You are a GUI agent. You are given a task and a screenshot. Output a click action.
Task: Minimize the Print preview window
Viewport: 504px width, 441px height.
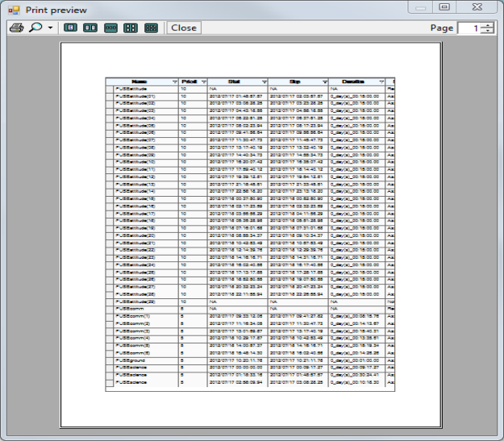point(420,6)
